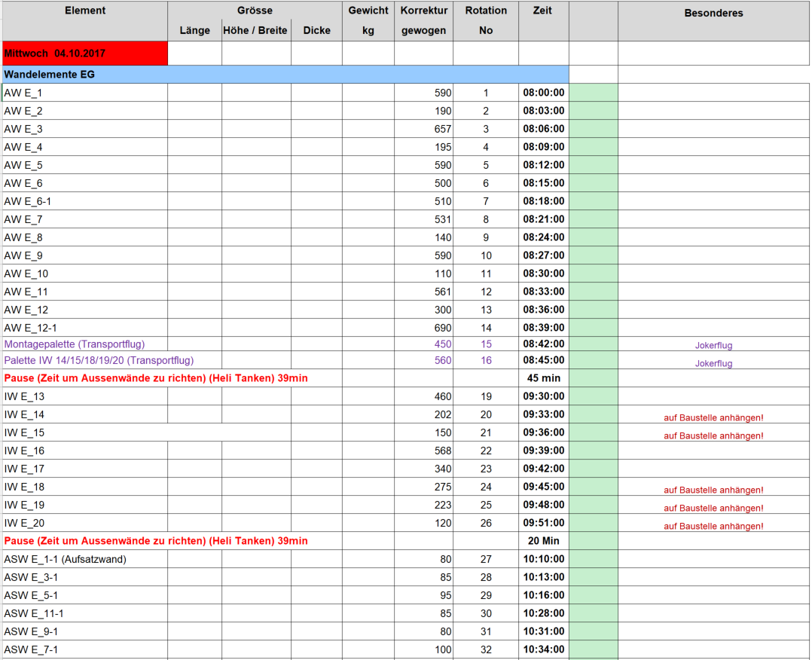Click the Korrektur gewogen header
Image resolution: width=812 pixels, height=660 pixels.
pos(423,20)
